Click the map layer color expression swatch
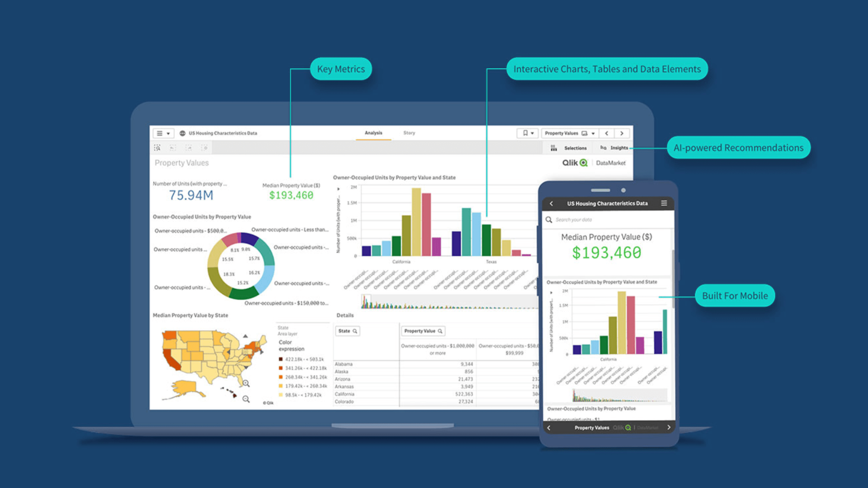The height and width of the screenshot is (488, 868). [278, 361]
